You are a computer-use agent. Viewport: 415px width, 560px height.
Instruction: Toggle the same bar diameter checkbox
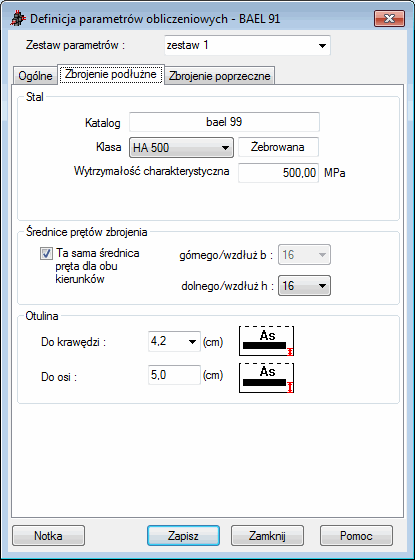point(46,254)
